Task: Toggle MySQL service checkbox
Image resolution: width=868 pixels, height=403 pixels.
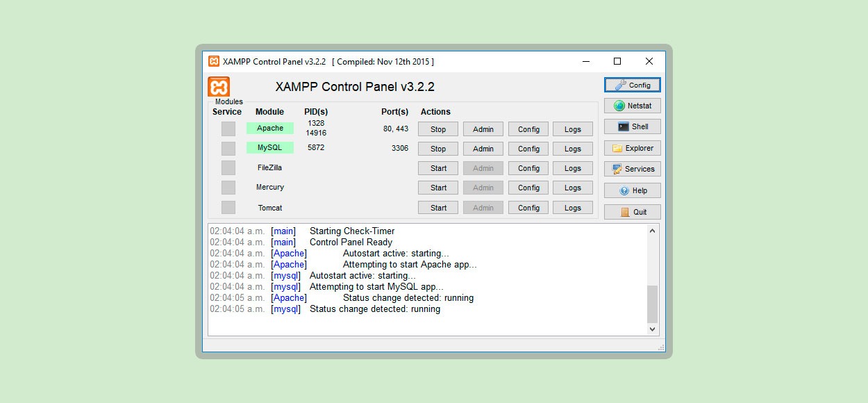Action: click(228, 149)
